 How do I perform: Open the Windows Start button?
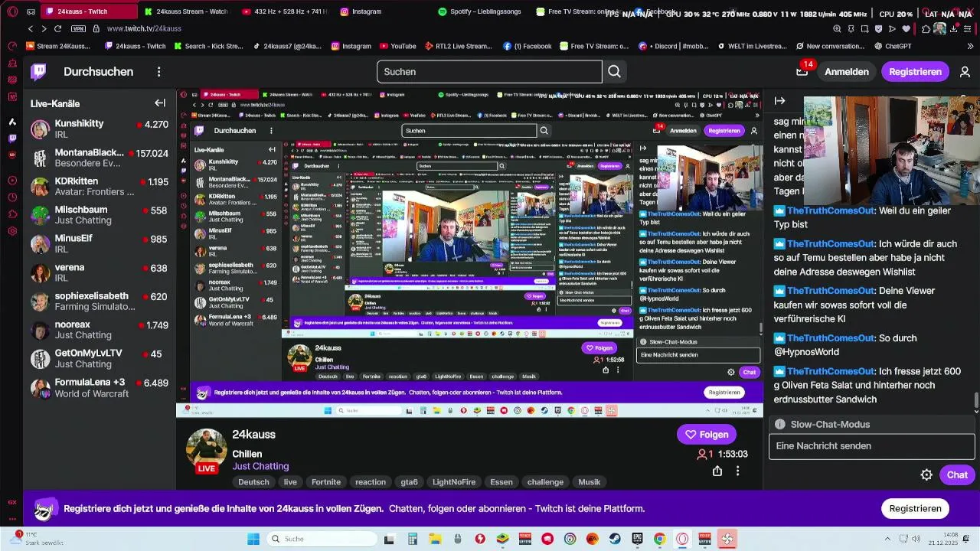coord(253,539)
